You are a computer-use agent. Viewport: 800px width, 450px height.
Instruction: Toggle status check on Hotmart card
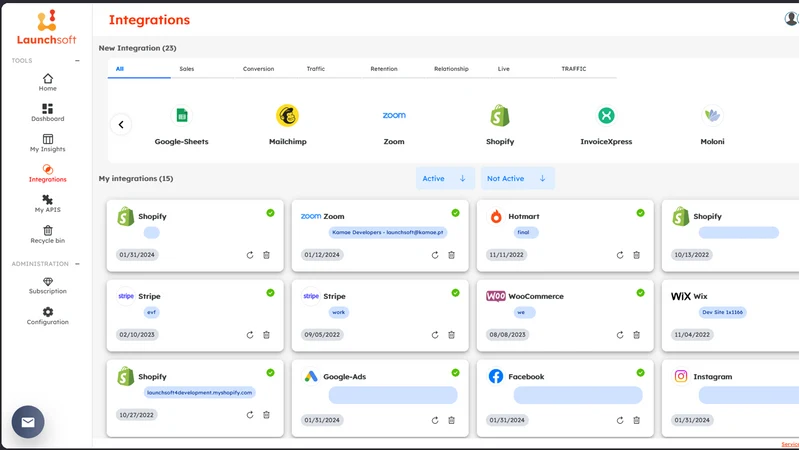point(640,213)
